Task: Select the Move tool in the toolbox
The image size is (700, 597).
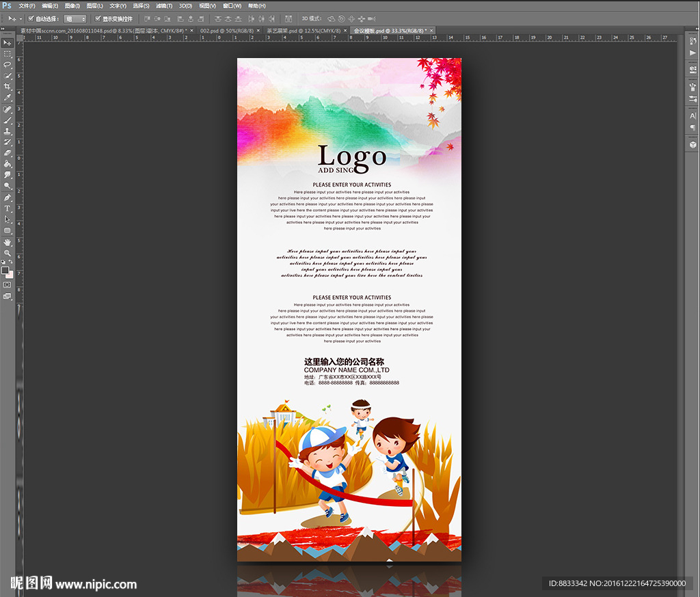Action: (8, 42)
